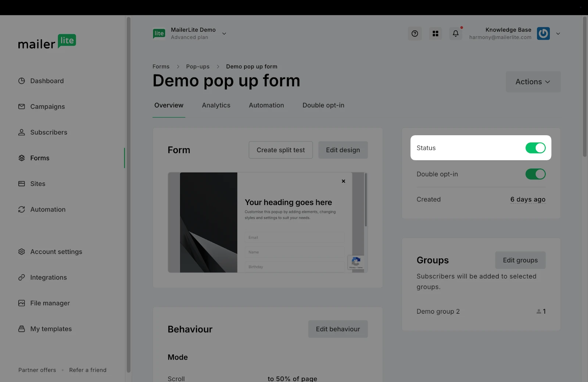Screen dimensions: 588x382
Task: Expand the MailerLite Demo account switcher
Action: 224,33
